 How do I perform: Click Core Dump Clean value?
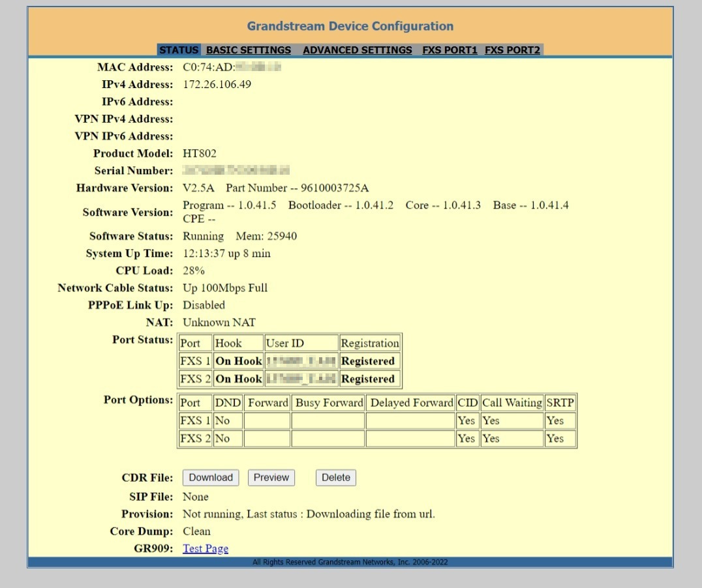tap(196, 531)
